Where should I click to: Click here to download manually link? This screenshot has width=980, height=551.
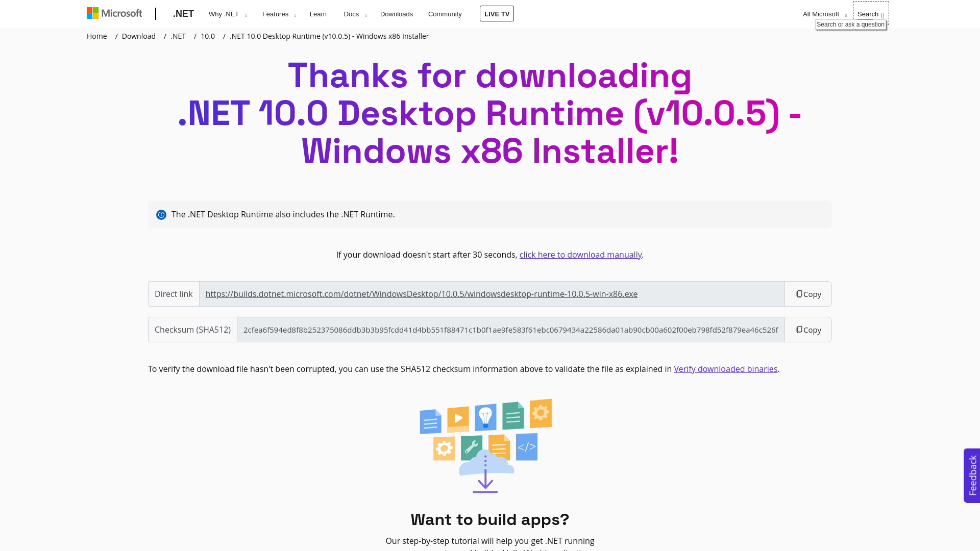[580, 255]
